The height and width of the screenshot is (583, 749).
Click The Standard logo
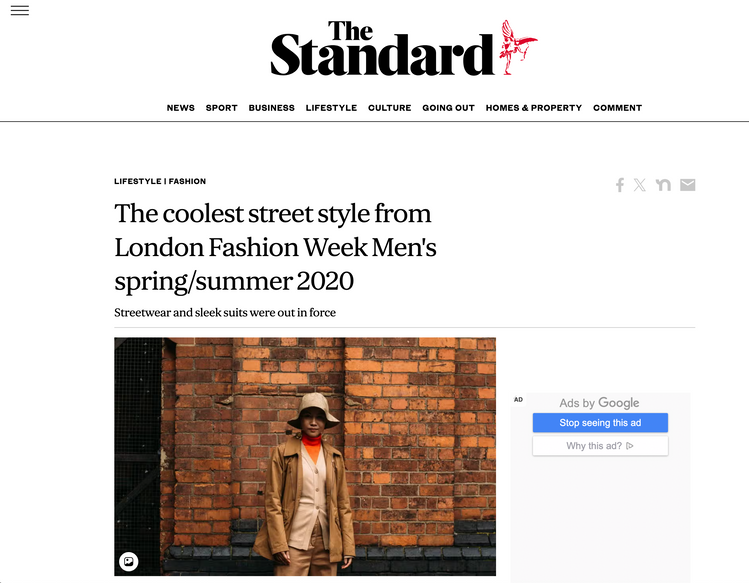[x=382, y=50]
